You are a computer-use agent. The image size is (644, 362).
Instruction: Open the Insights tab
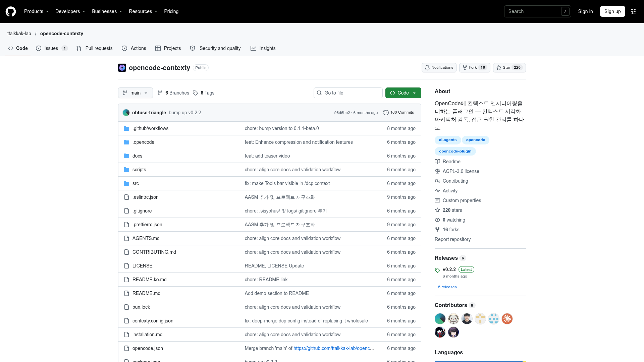point(263,48)
